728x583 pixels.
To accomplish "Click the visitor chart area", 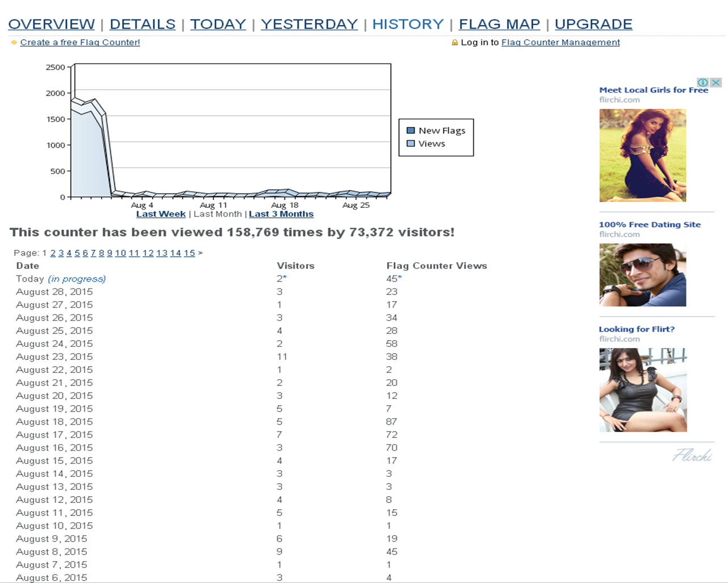I will click(x=231, y=131).
